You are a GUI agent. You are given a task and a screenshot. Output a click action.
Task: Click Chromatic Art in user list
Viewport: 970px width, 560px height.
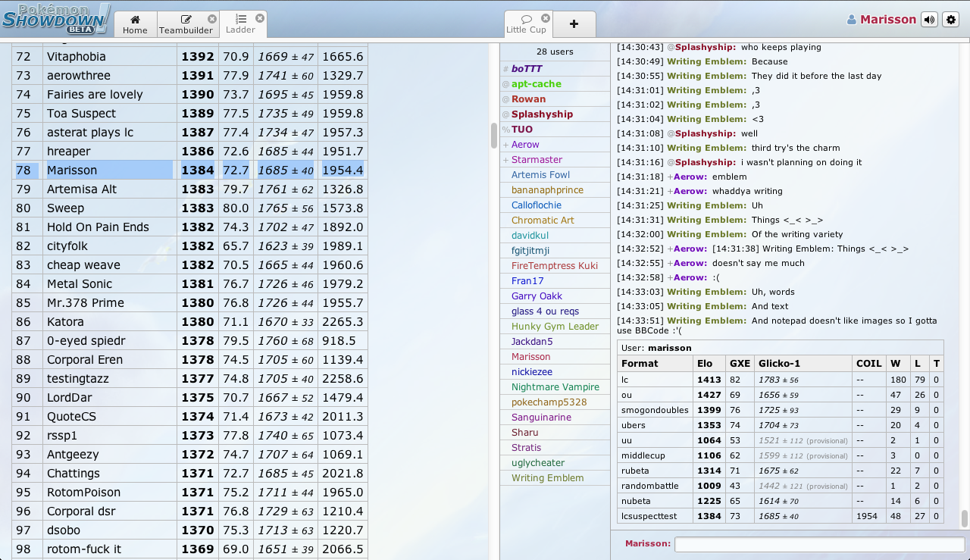point(555,221)
